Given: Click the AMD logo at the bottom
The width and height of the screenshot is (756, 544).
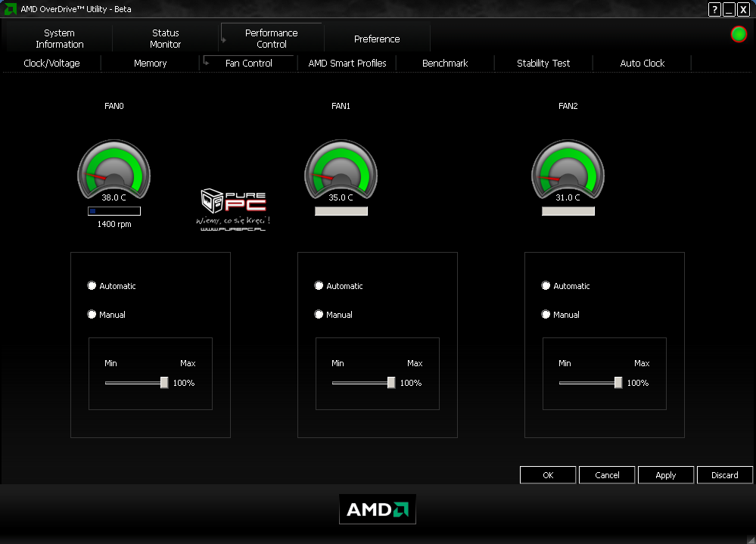Looking at the screenshot, I should (378, 509).
